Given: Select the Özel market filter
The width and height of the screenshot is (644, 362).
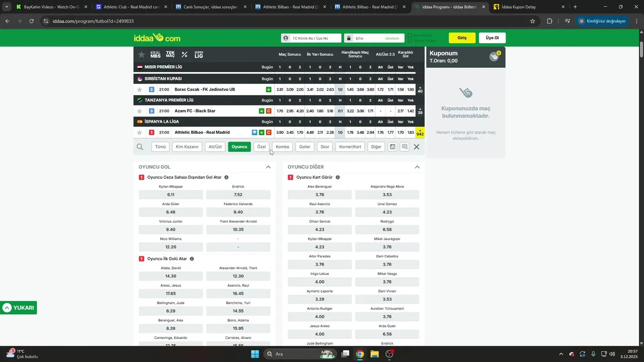Looking at the screenshot, I should point(261,147).
